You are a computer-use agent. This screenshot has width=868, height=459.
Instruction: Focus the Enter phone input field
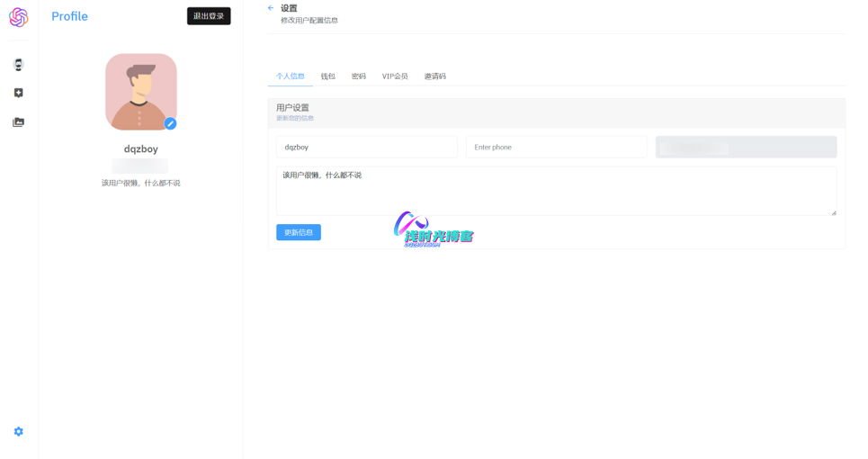click(557, 148)
